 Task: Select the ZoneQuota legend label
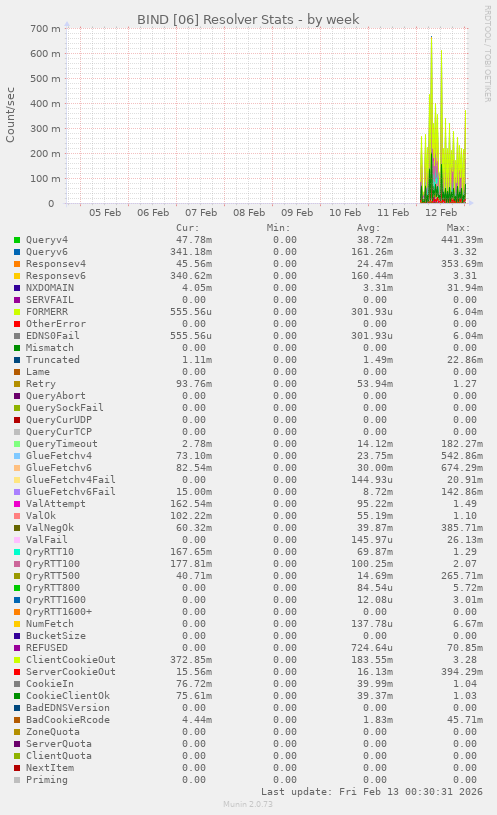coord(53,732)
